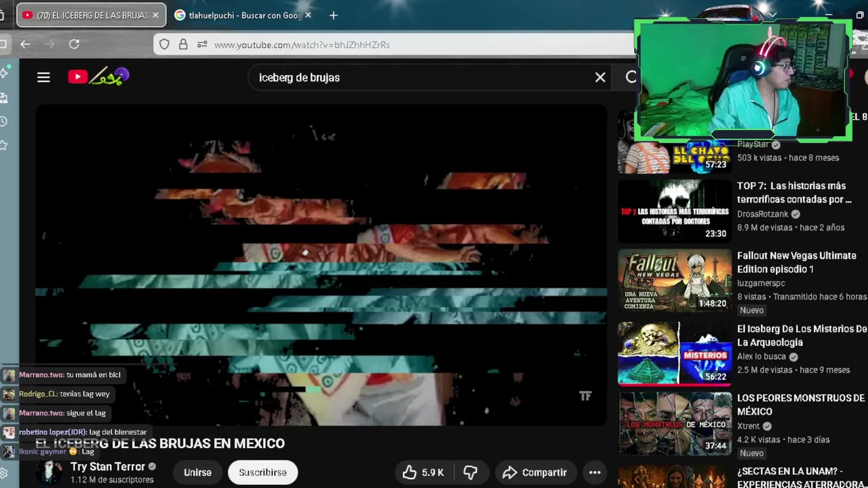Open the permissions icon in address bar
This screenshot has width=868, height=488.
pyautogui.click(x=202, y=45)
